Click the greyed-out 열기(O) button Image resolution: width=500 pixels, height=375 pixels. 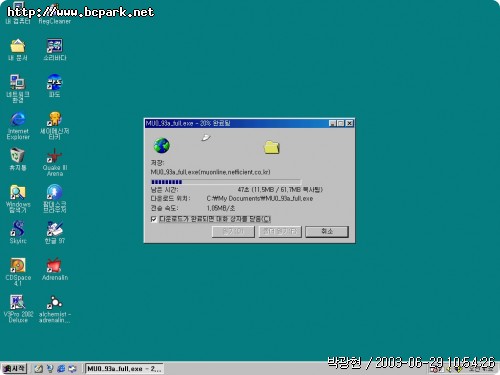coord(233,231)
